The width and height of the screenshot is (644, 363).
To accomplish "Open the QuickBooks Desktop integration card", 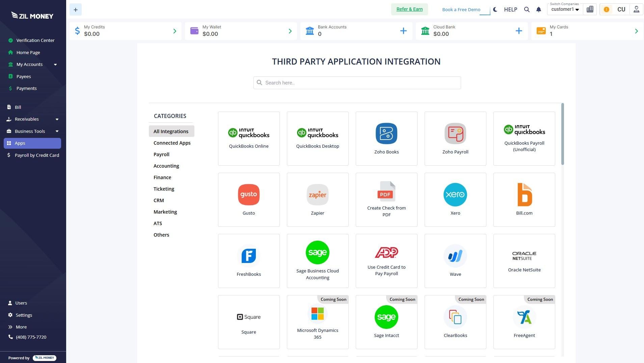I will [318, 139].
